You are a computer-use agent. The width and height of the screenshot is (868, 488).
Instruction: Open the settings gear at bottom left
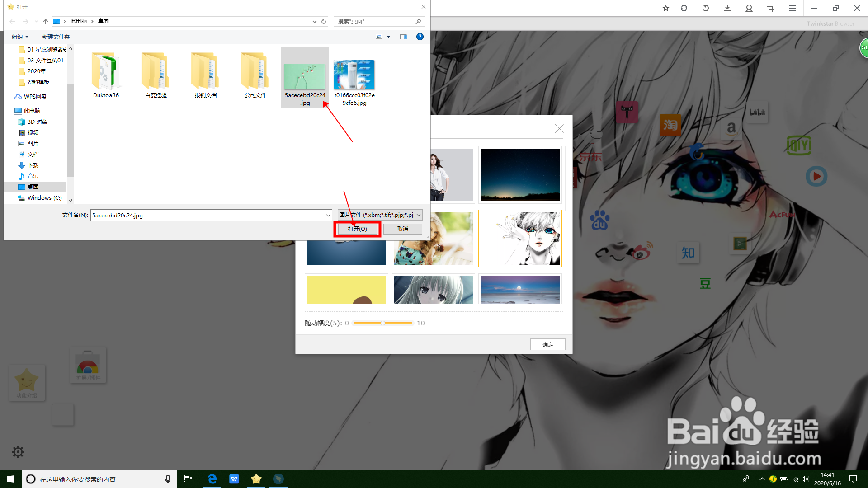(18, 451)
